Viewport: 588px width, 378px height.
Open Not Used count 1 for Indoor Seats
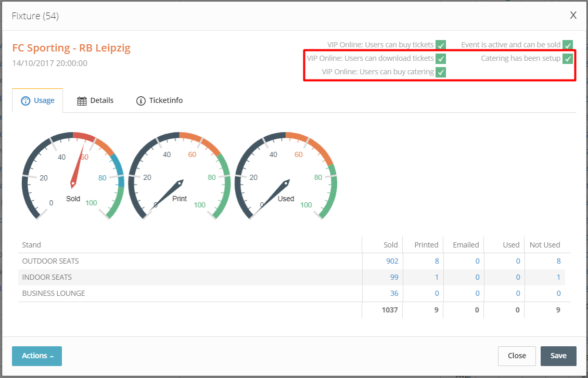click(559, 277)
